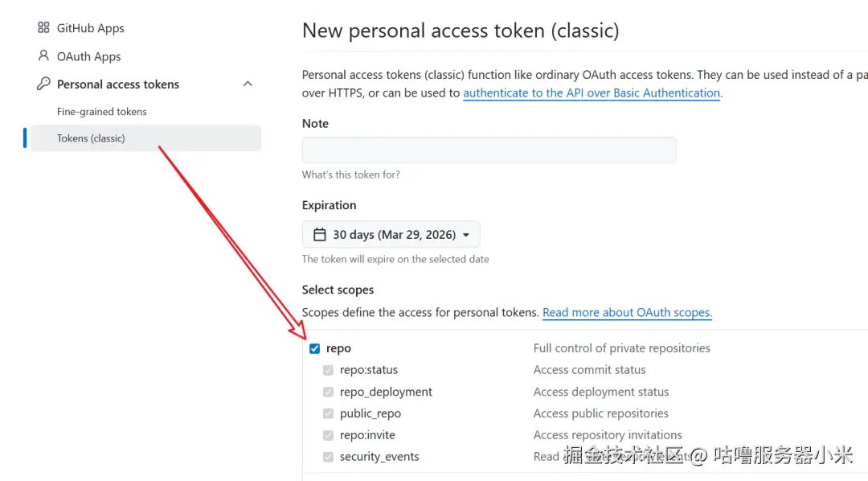This screenshot has height=481, width=868.
Task: Toggle the public_repo checkbox
Action: 328,413
